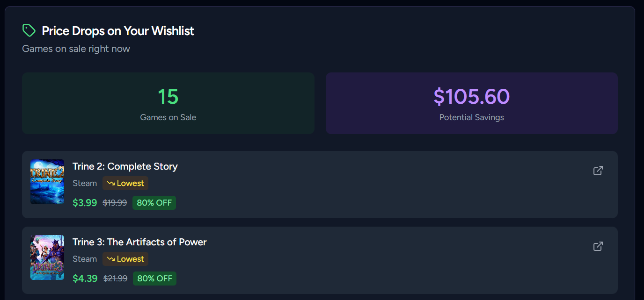Select the Trine 3 cover art thumbnail
The width and height of the screenshot is (644, 300).
tap(47, 257)
